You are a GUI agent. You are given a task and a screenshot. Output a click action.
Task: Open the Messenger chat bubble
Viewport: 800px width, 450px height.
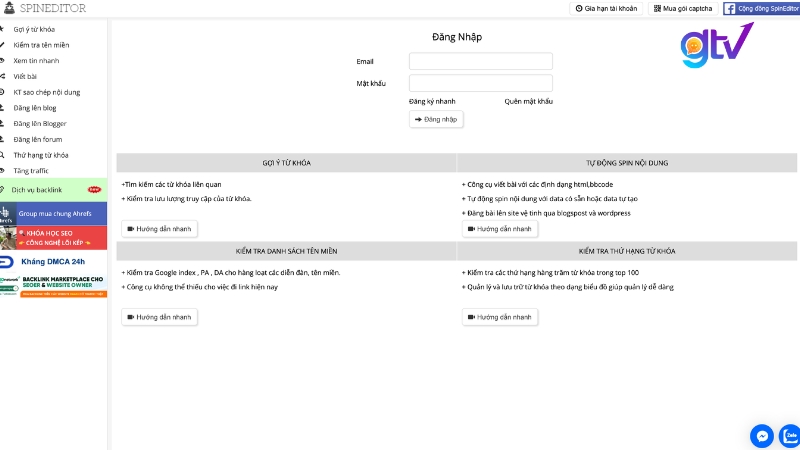click(x=762, y=436)
